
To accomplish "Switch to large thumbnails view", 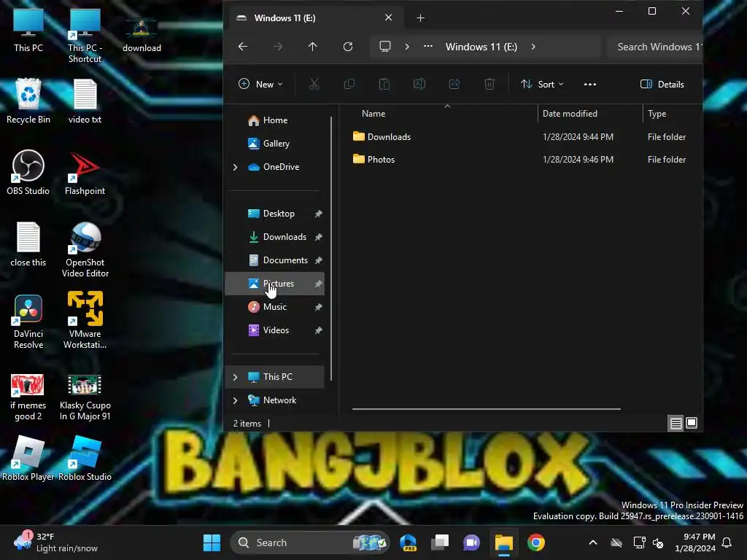I will [x=692, y=424].
